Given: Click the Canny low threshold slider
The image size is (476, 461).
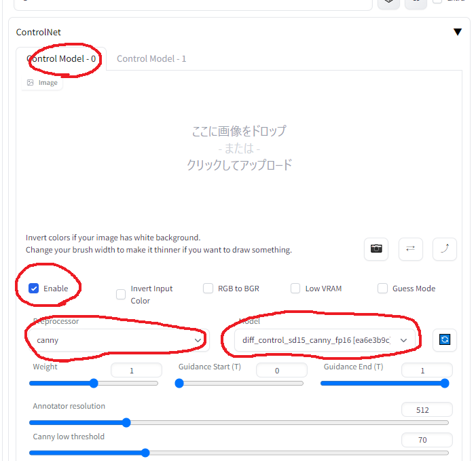Looking at the screenshot, I should (239, 453).
